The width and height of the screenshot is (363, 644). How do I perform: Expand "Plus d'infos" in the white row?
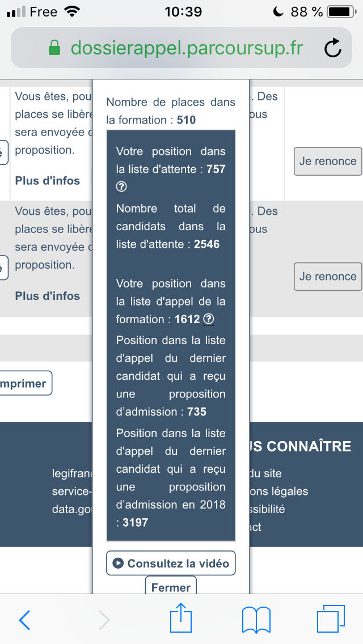48,181
